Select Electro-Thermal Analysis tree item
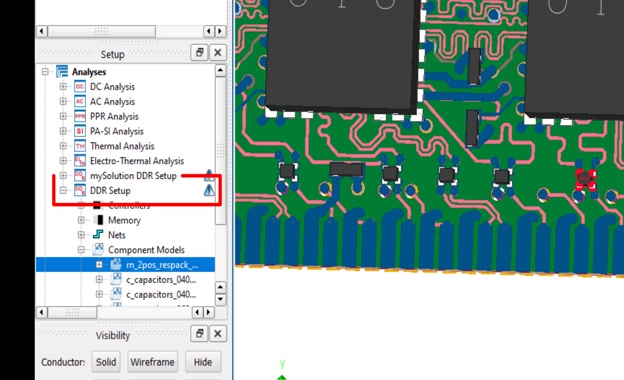Image resolution: width=624 pixels, height=380 pixels. pyautogui.click(x=137, y=161)
